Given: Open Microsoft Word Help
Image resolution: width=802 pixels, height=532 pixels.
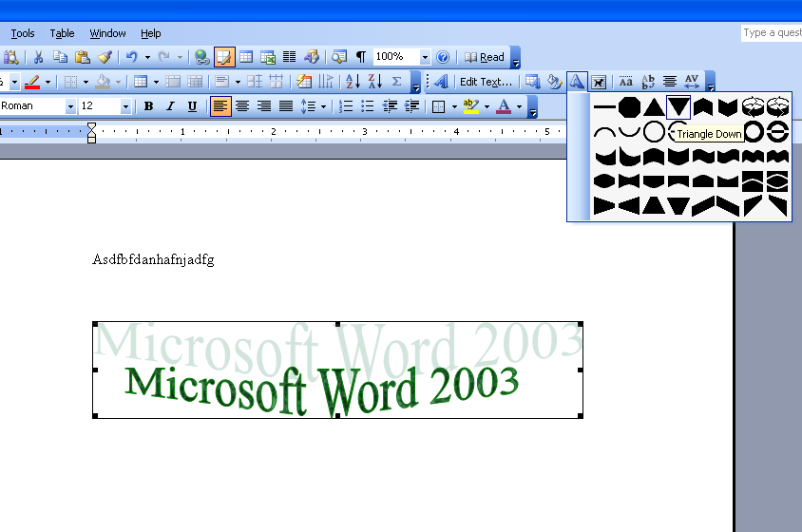Looking at the screenshot, I should pyautogui.click(x=443, y=57).
